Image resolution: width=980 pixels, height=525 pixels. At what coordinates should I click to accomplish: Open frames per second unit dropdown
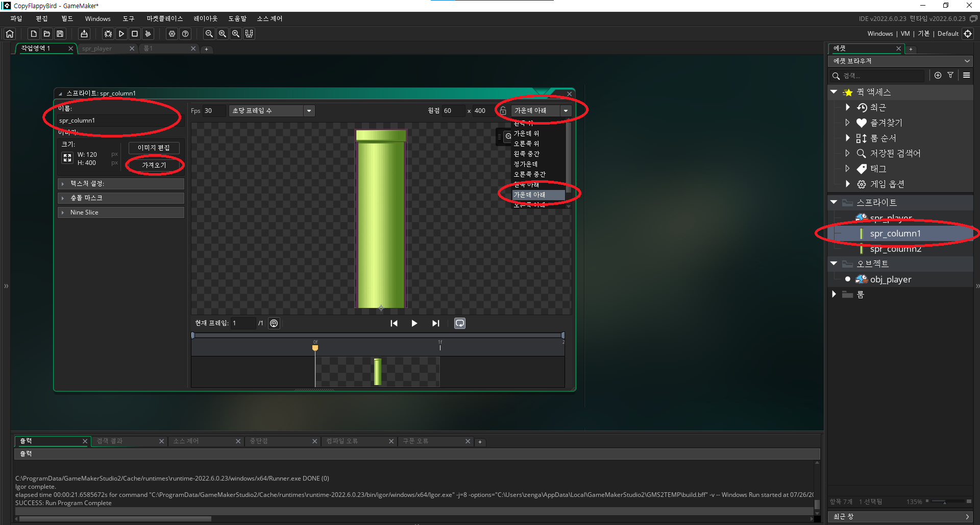(x=309, y=111)
